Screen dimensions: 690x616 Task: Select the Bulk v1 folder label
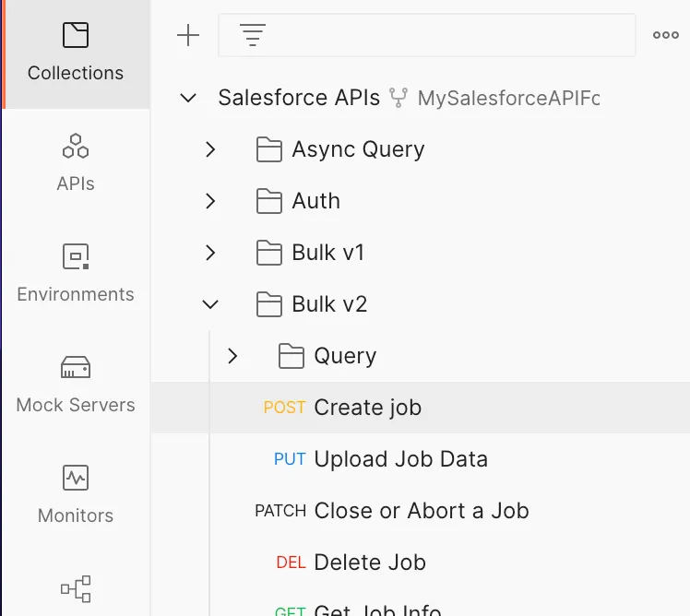coord(328,253)
